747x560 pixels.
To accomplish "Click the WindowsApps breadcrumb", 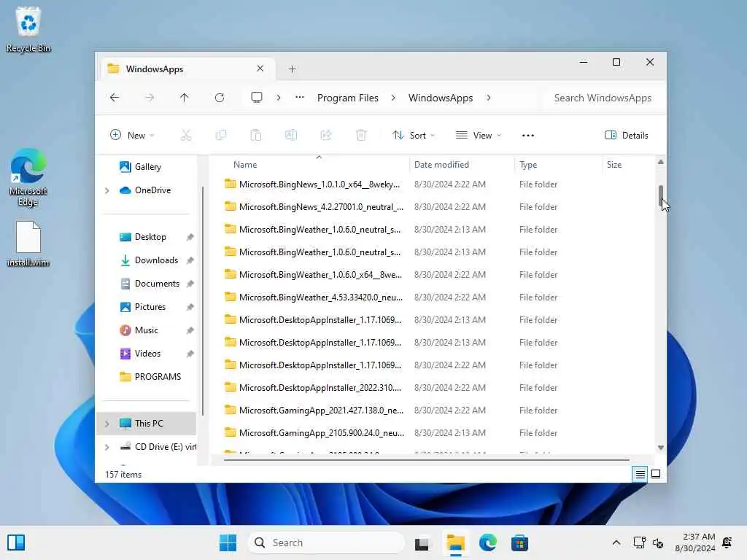I will tap(441, 98).
